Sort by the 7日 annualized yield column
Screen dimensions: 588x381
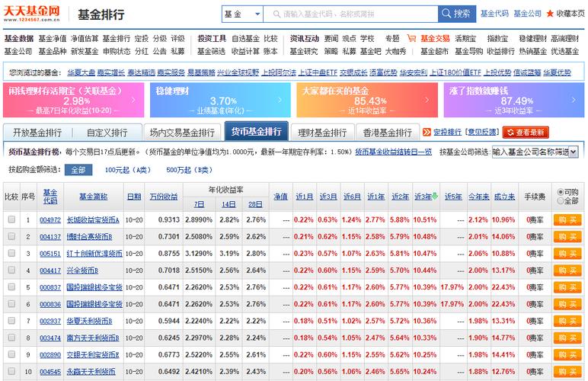(199, 204)
